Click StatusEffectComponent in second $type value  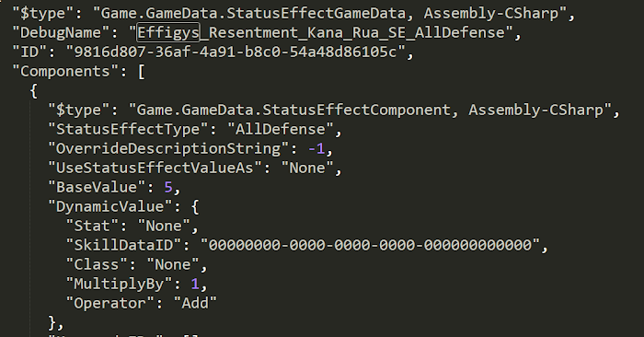[x=357, y=110]
